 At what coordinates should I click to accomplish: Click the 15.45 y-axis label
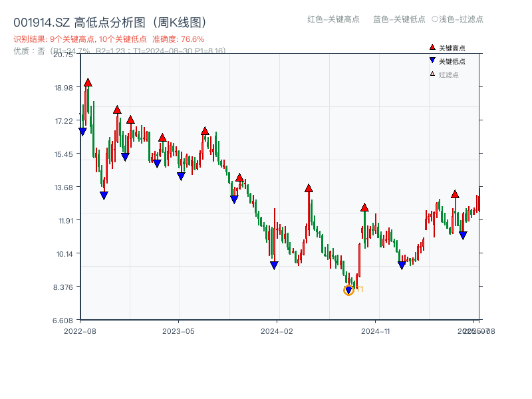64,154
